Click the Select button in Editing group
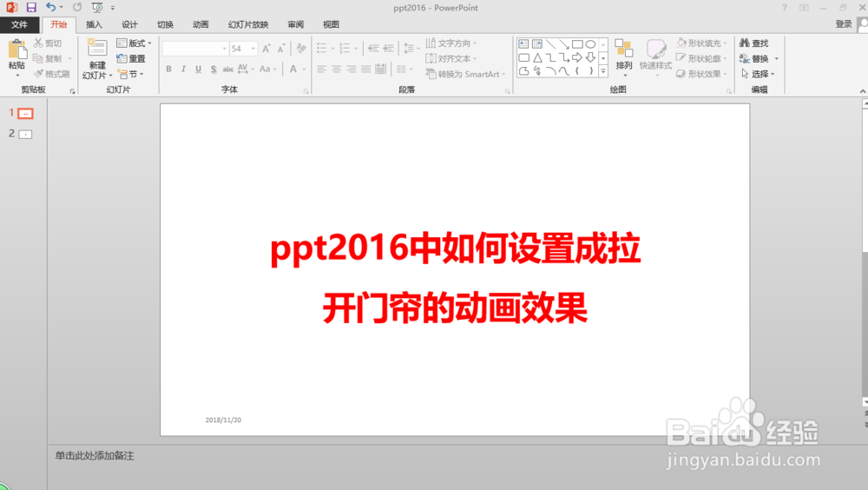The width and height of the screenshot is (868, 490). click(x=757, y=74)
